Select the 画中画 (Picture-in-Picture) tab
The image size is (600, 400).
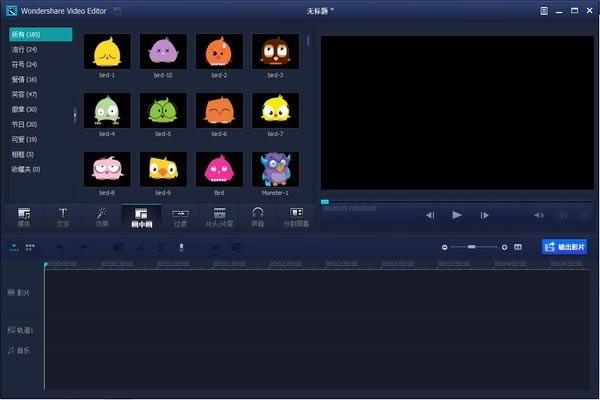point(141,217)
